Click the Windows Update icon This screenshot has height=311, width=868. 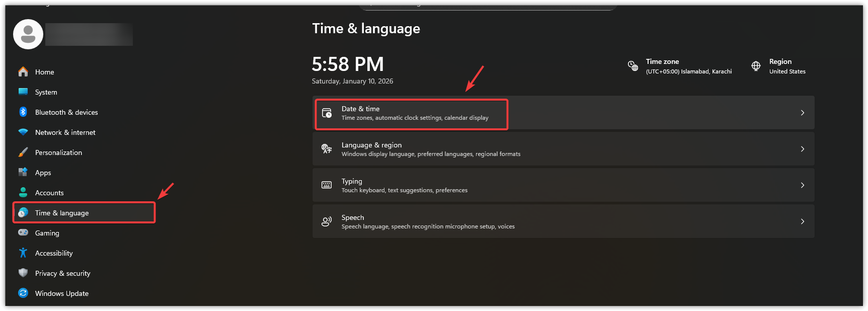coord(23,293)
